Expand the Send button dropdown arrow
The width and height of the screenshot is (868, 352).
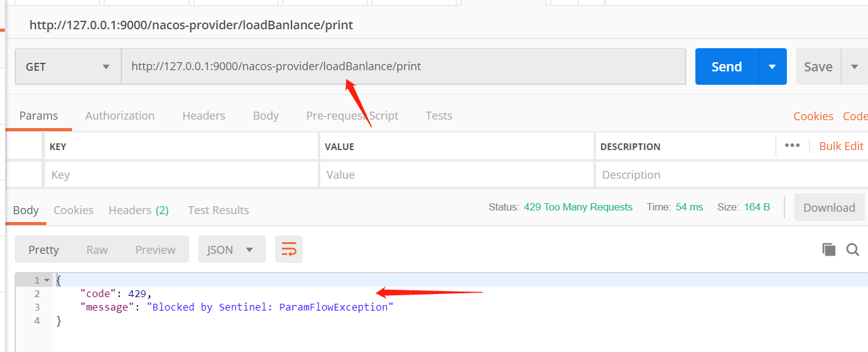pyautogui.click(x=772, y=66)
